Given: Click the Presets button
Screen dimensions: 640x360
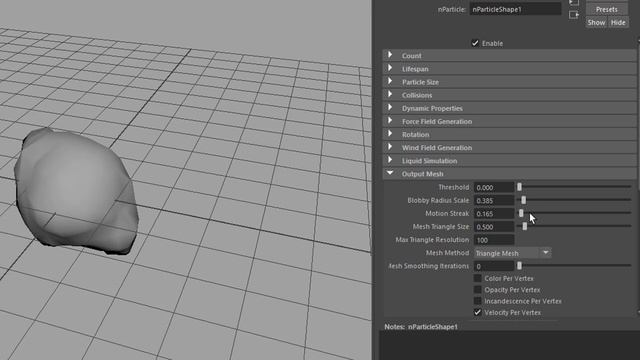Looking at the screenshot, I should tap(607, 9).
